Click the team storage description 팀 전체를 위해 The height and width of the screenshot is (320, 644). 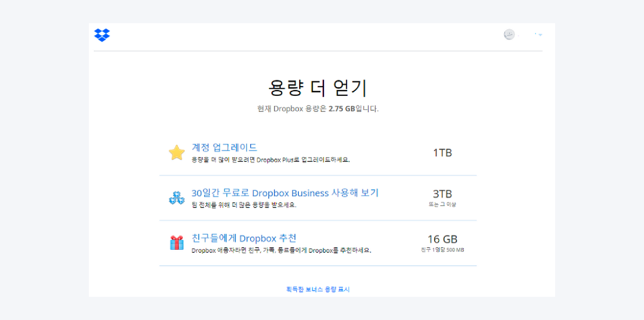pos(244,205)
